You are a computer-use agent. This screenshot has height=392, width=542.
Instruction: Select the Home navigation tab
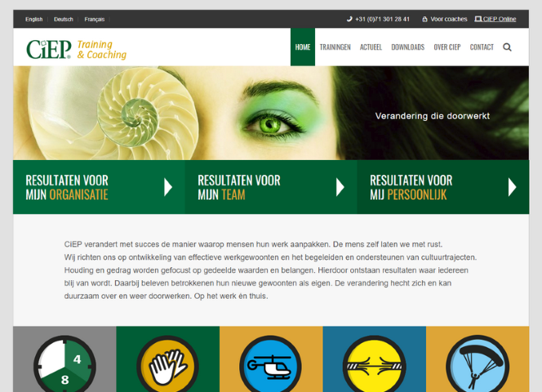click(x=303, y=47)
